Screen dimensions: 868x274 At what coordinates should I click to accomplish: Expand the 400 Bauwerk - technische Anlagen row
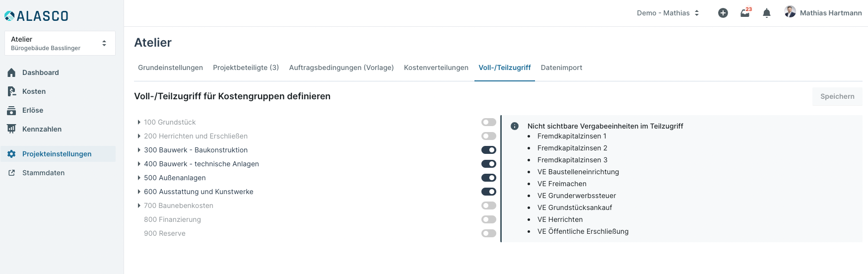pyautogui.click(x=139, y=164)
